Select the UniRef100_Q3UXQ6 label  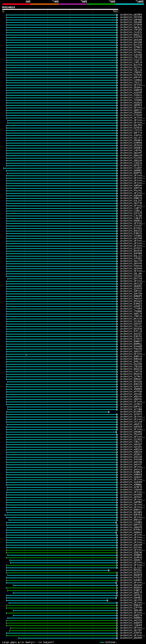[x=131, y=55]
